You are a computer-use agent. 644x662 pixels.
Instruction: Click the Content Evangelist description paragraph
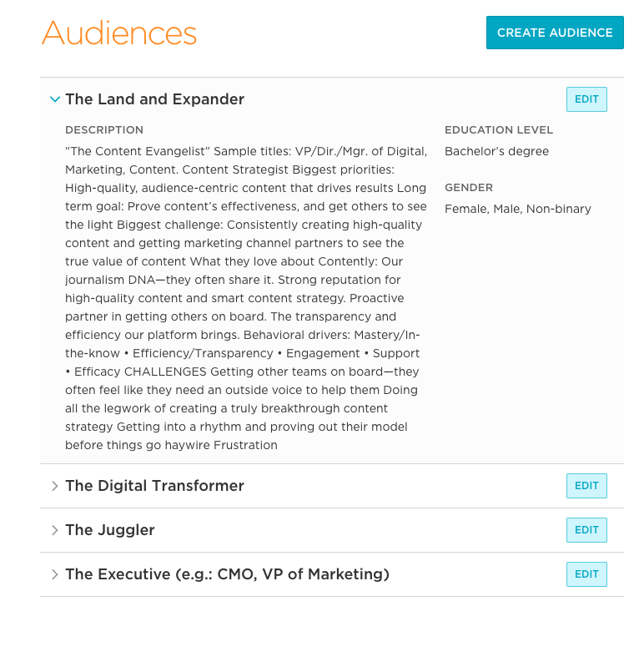(x=246, y=298)
